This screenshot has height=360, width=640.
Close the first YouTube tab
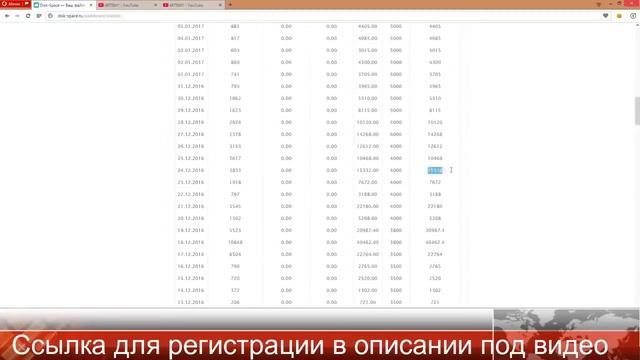[x=156, y=5]
